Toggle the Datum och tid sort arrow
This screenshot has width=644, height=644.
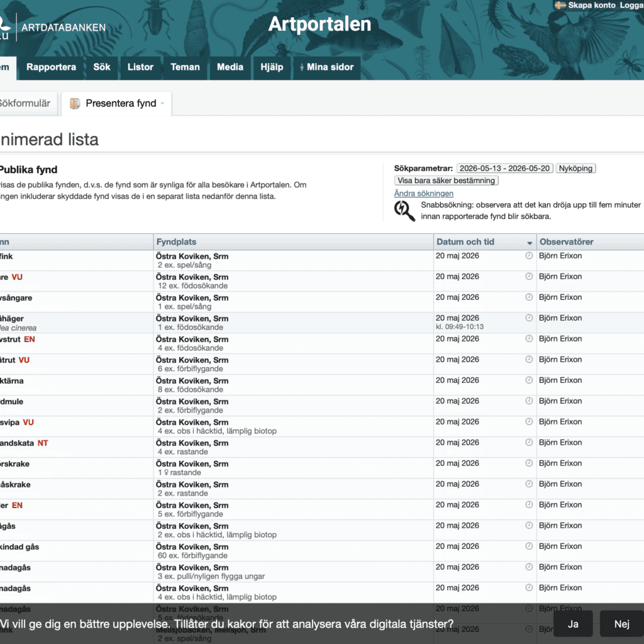coord(530,243)
